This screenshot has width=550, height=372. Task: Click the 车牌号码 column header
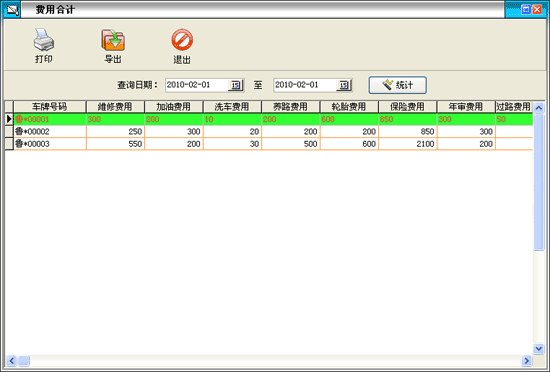click(49, 107)
